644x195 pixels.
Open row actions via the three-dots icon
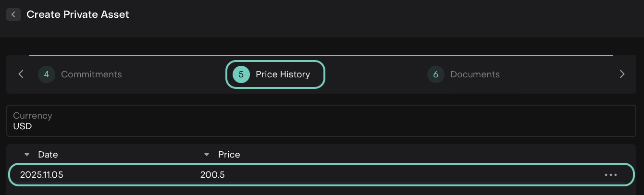point(610,175)
